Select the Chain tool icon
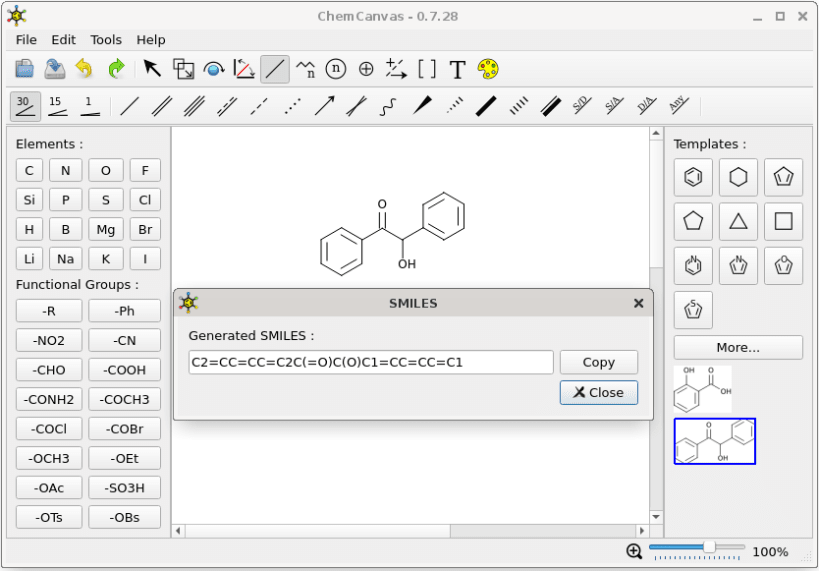Viewport: 819px width, 571px height. tap(306, 69)
